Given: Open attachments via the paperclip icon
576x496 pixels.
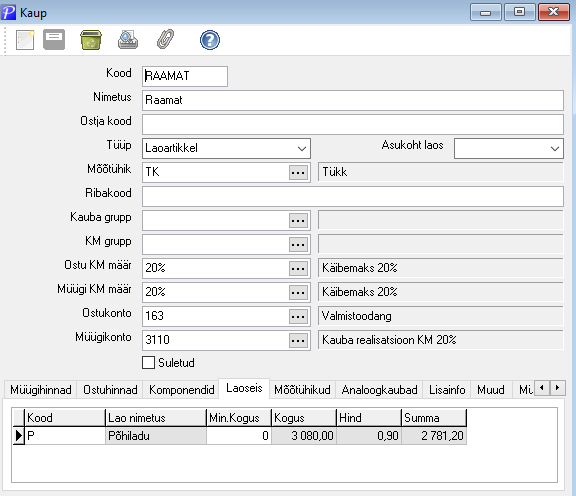Looking at the screenshot, I should pyautogui.click(x=165, y=40).
